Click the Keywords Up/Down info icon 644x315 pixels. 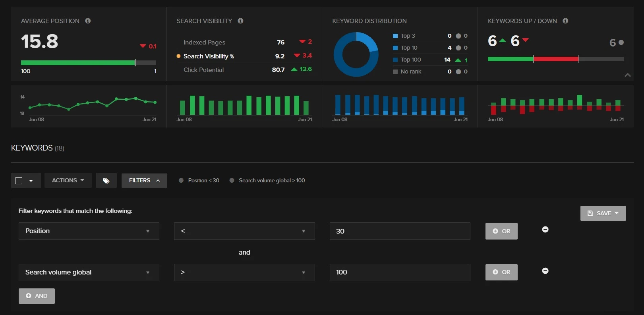(565, 21)
